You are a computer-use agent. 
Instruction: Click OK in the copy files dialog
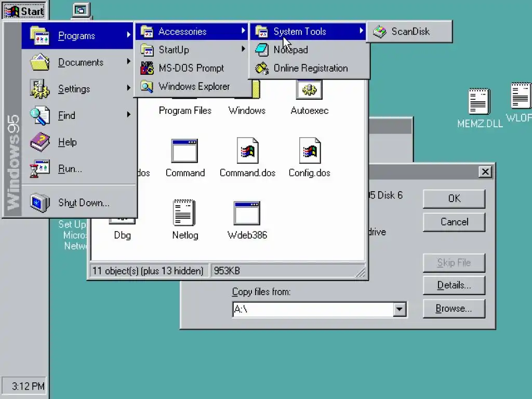[x=454, y=198]
